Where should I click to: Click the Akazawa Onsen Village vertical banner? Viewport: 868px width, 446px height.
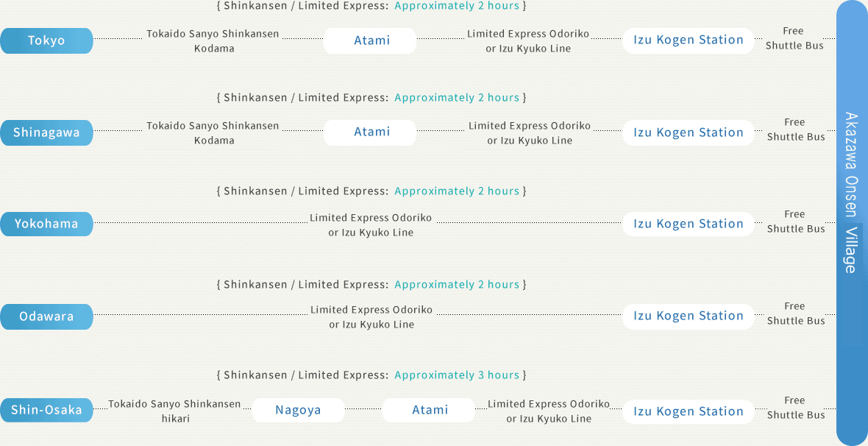851,223
